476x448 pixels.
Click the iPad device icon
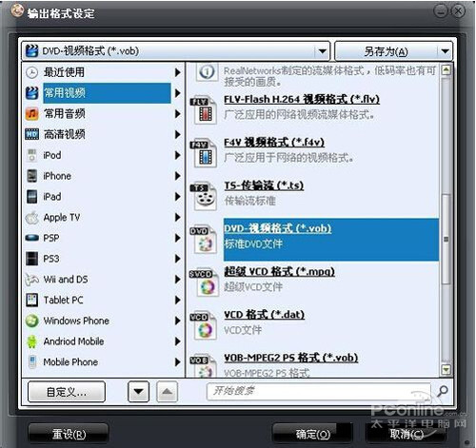coord(31,197)
